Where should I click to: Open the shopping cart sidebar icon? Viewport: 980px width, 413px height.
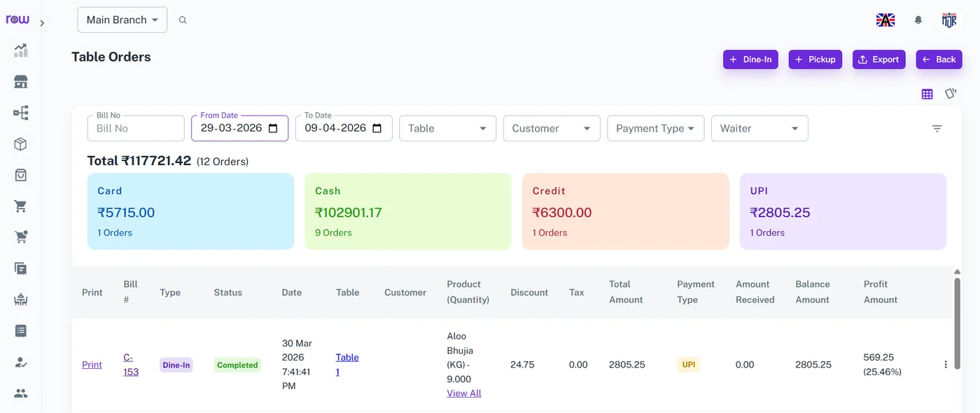[21, 206]
